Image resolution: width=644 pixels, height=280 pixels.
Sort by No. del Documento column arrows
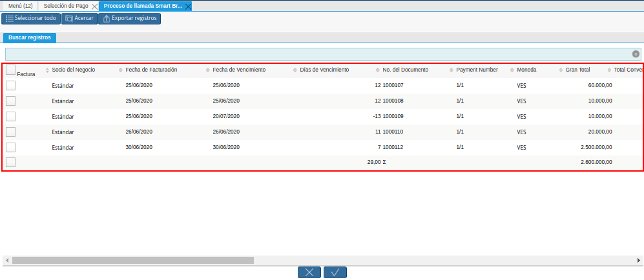(x=378, y=70)
